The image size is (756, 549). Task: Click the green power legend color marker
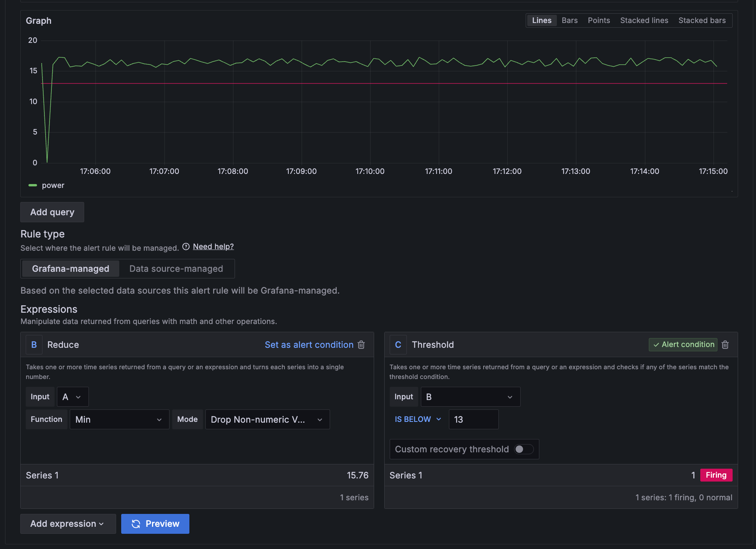pyautogui.click(x=33, y=185)
